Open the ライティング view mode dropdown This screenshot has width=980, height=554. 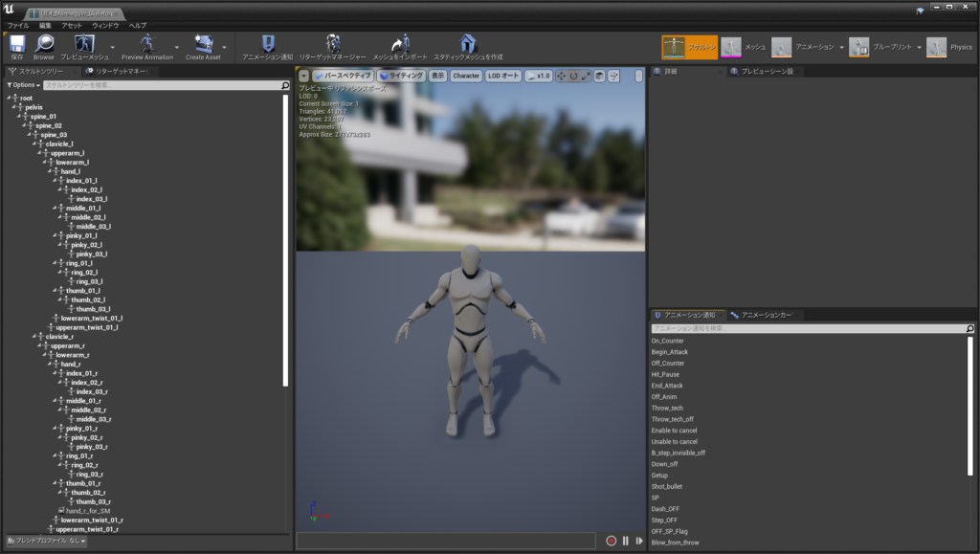pos(402,76)
